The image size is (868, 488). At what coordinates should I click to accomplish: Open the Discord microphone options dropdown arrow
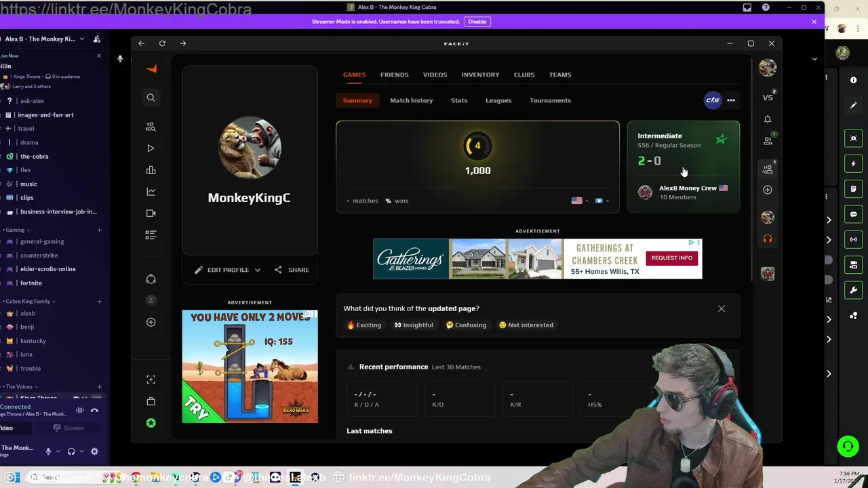pyautogui.click(x=58, y=451)
